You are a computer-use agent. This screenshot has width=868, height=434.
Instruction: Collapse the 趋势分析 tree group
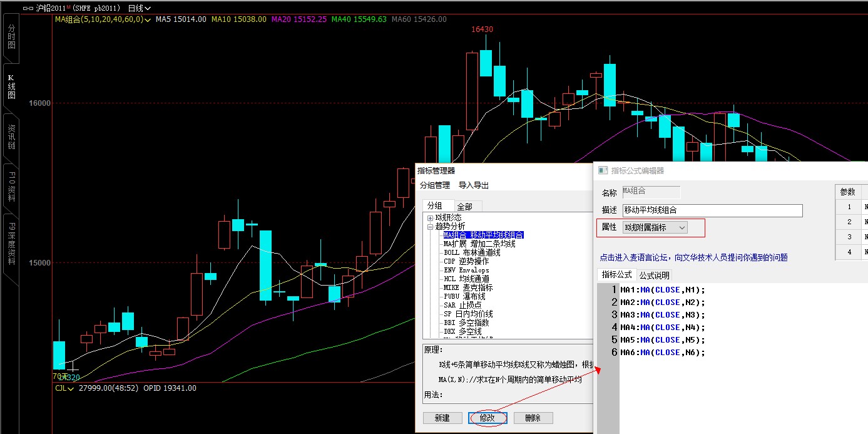(431, 227)
